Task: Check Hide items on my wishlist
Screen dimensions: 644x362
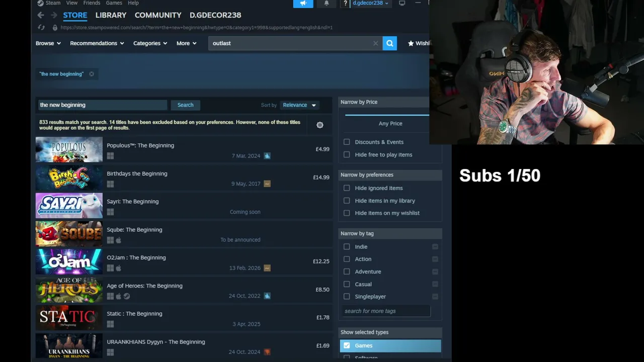Action: pos(347,213)
